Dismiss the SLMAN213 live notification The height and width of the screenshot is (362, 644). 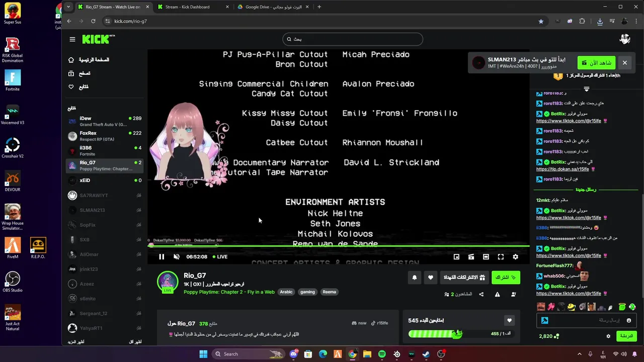coord(624,63)
